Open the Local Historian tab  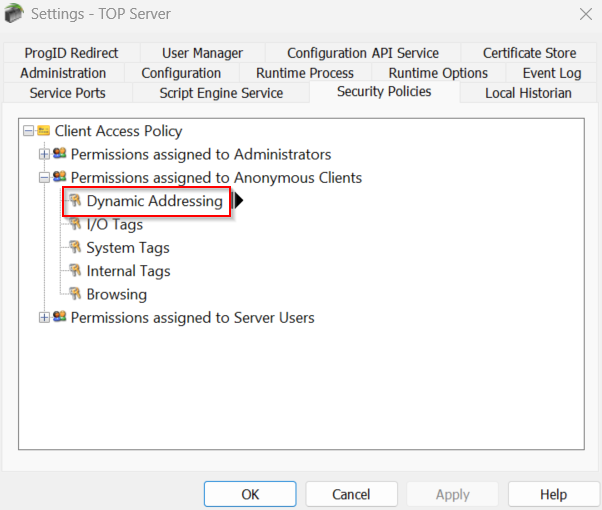pyautogui.click(x=528, y=93)
